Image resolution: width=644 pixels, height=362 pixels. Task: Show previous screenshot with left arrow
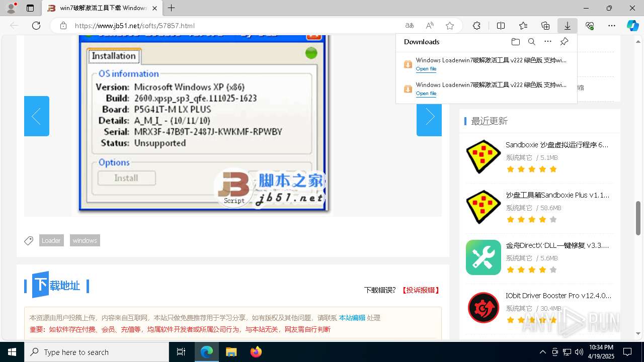[x=37, y=116]
